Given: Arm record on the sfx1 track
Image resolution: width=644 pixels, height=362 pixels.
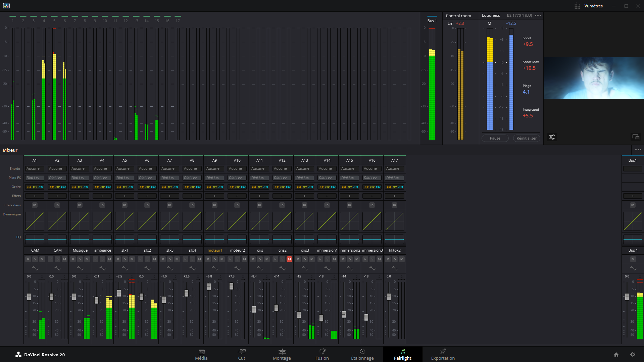Looking at the screenshot, I should (118, 259).
